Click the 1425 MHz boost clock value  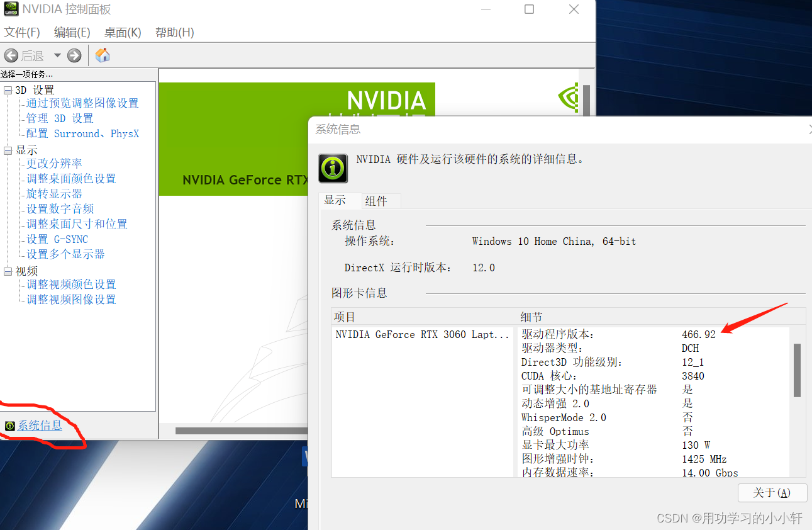pos(704,459)
